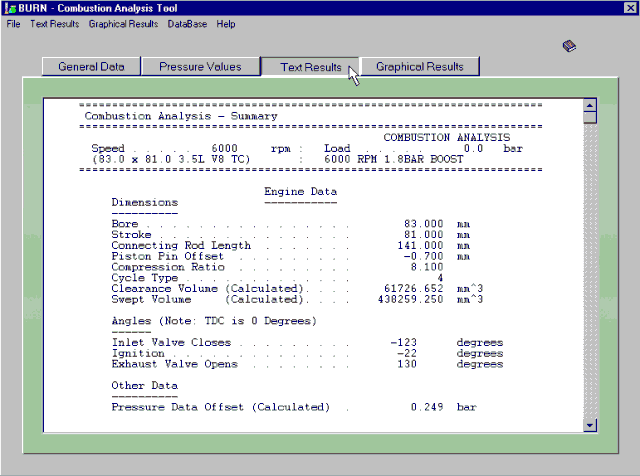This screenshot has width=640, height=476.
Task: Click the Piston Pin Offset value -0.700
Action: point(423,256)
